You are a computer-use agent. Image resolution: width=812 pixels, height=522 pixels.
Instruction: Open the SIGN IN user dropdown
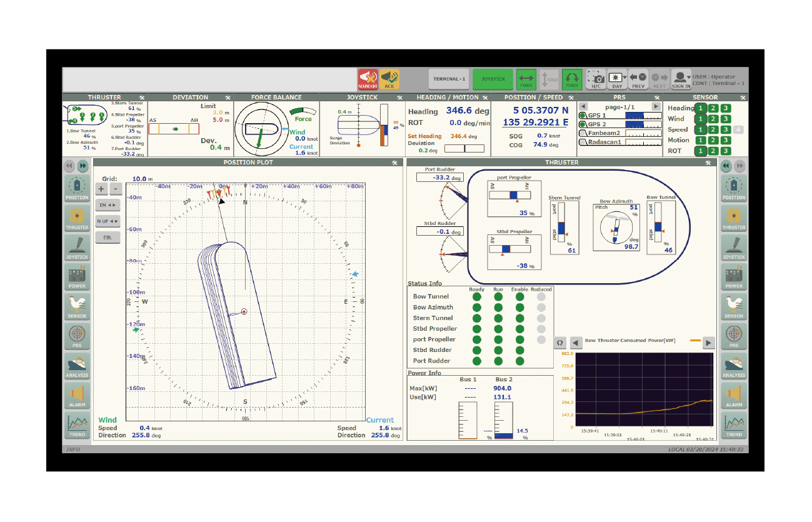point(681,79)
